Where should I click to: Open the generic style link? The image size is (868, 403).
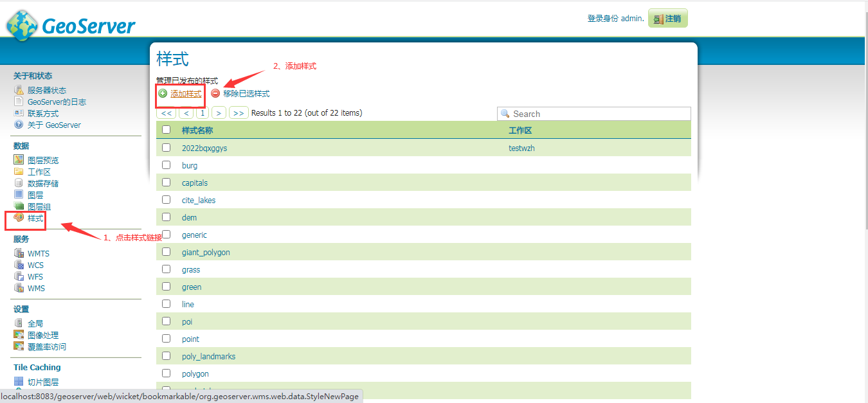point(194,235)
